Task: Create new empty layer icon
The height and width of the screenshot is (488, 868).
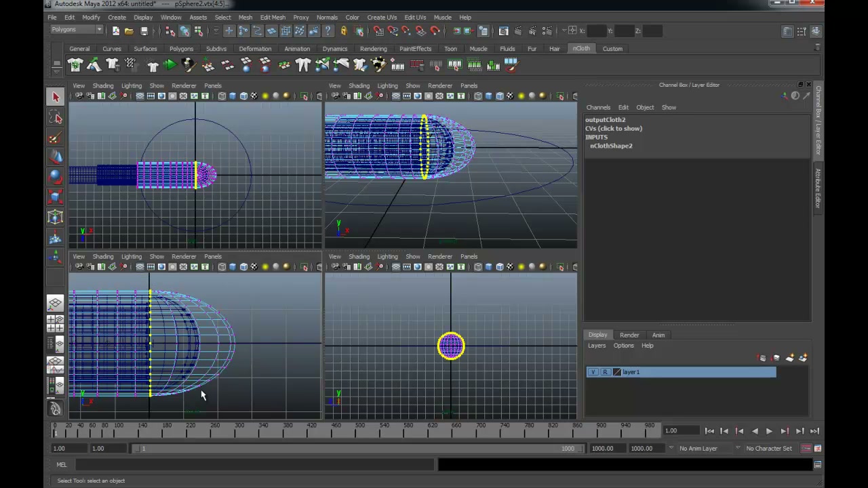Action: tap(790, 358)
